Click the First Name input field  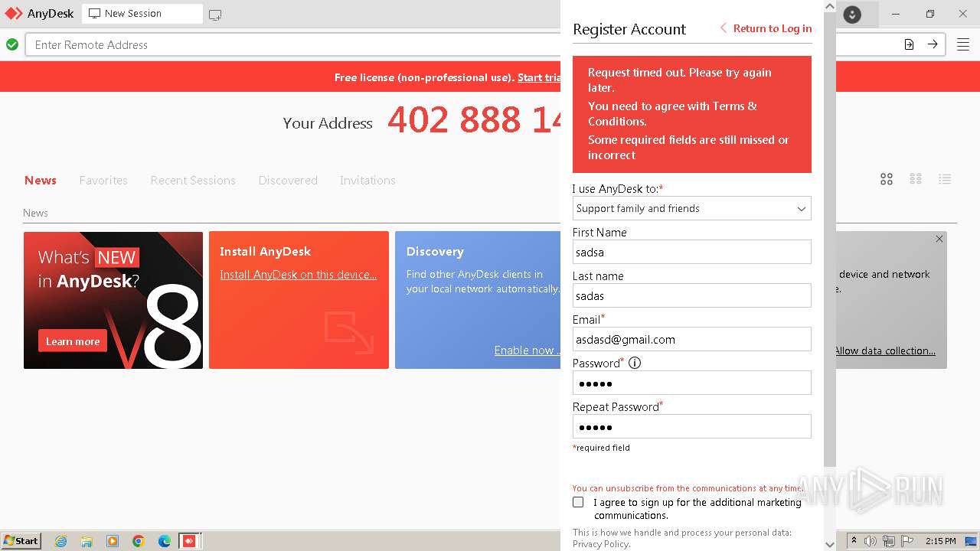691,252
